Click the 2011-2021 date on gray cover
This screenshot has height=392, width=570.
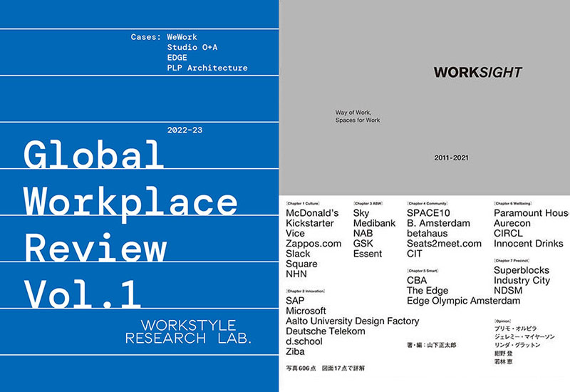453,156
